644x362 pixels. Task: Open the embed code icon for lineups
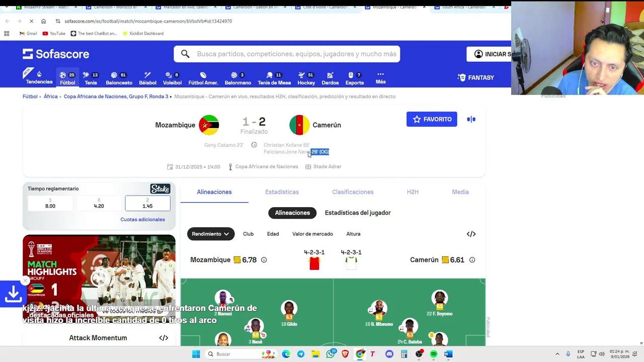pos(471,234)
